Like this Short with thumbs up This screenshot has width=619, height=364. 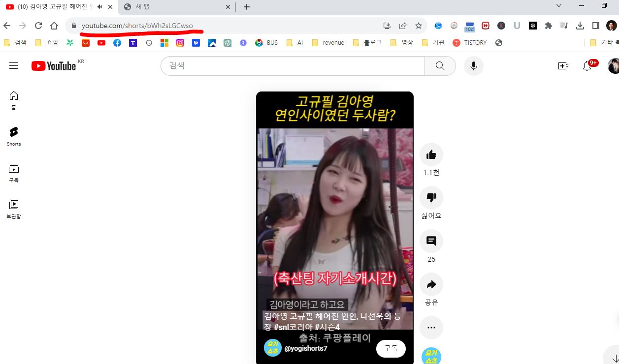[431, 155]
